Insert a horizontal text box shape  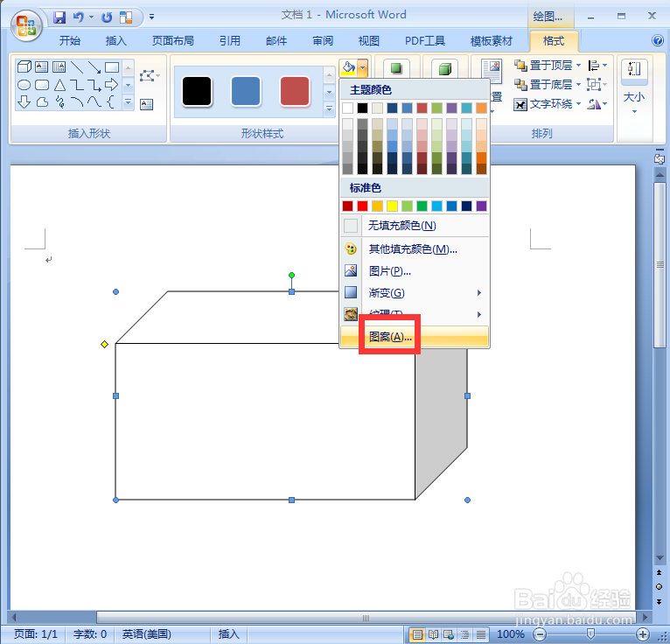pyautogui.click(x=41, y=66)
